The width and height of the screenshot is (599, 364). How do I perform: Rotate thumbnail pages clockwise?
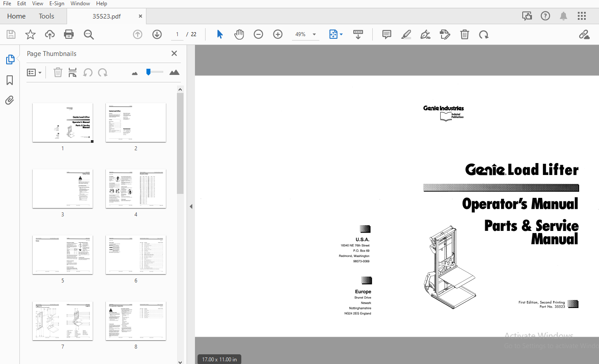(103, 72)
